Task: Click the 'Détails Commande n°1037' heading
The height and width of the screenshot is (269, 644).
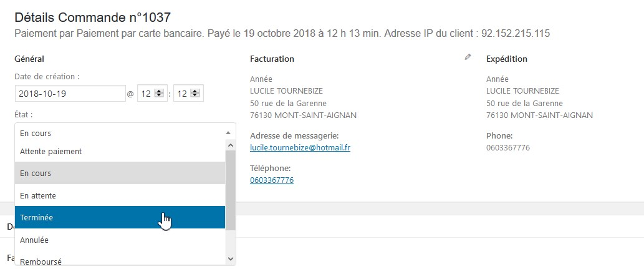Action: (92, 17)
